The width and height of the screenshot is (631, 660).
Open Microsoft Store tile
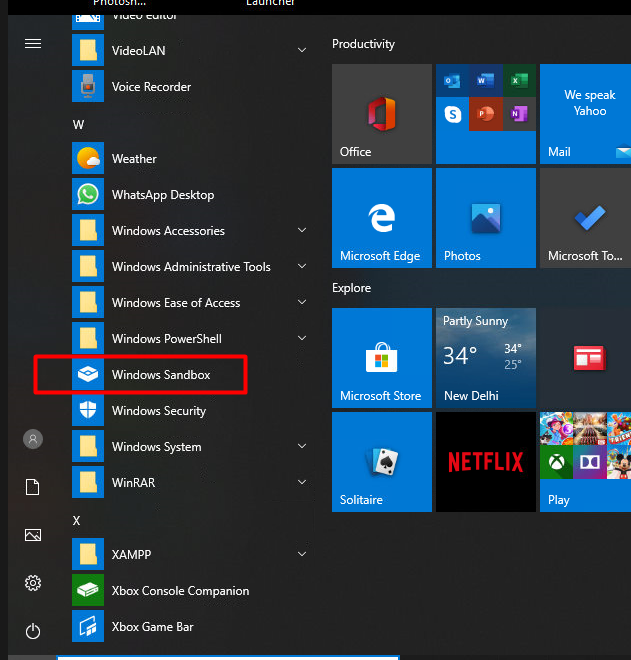tap(382, 358)
